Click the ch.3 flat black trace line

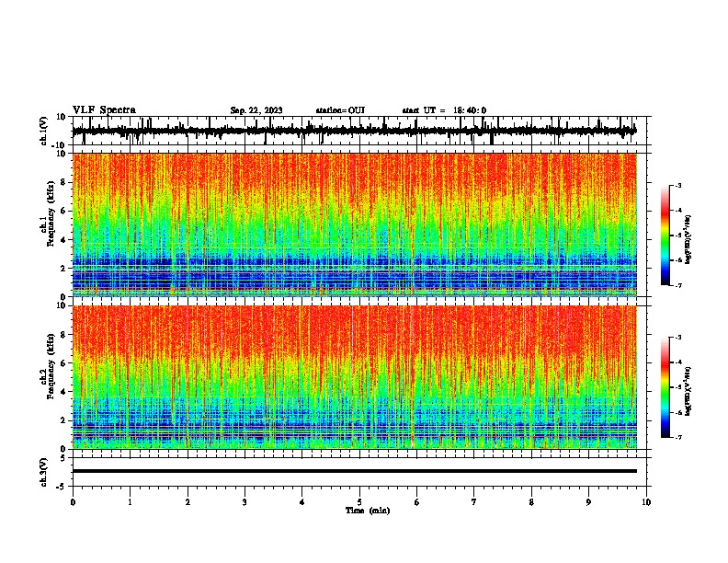tap(355, 471)
